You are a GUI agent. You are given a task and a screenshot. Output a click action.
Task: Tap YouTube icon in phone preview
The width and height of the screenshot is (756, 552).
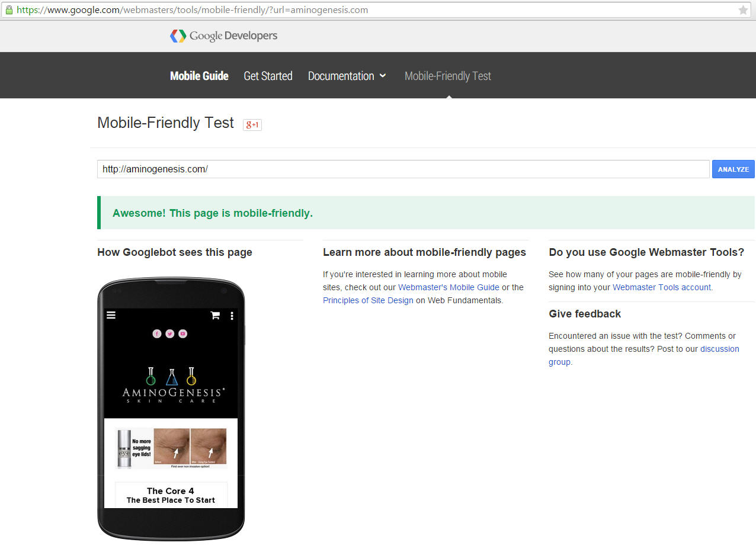click(183, 334)
